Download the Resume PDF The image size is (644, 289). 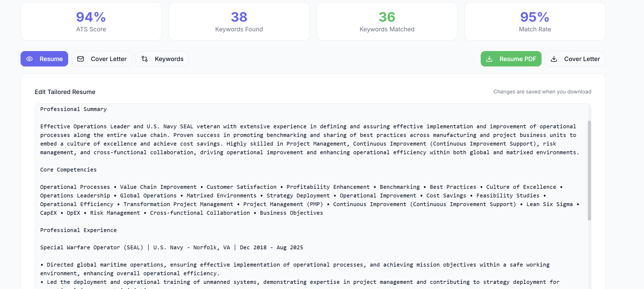(x=517, y=59)
